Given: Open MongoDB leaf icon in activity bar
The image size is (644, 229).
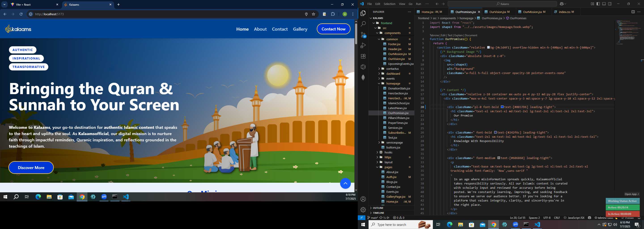Looking at the screenshot, I should tap(363, 78).
